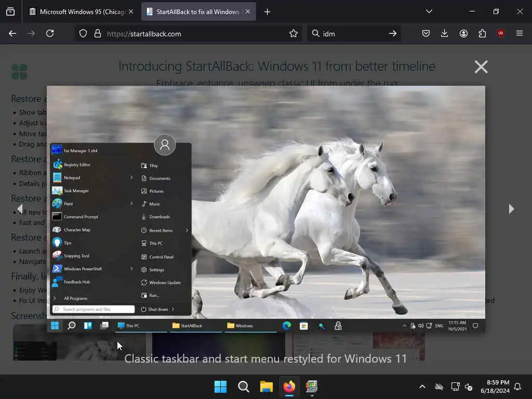Close the StartAllBack tab
Image resolution: width=532 pixels, height=399 pixels.
[x=248, y=11]
